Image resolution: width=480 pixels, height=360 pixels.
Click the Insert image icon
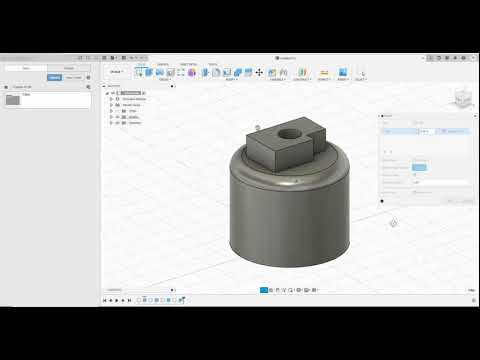pos(343,72)
